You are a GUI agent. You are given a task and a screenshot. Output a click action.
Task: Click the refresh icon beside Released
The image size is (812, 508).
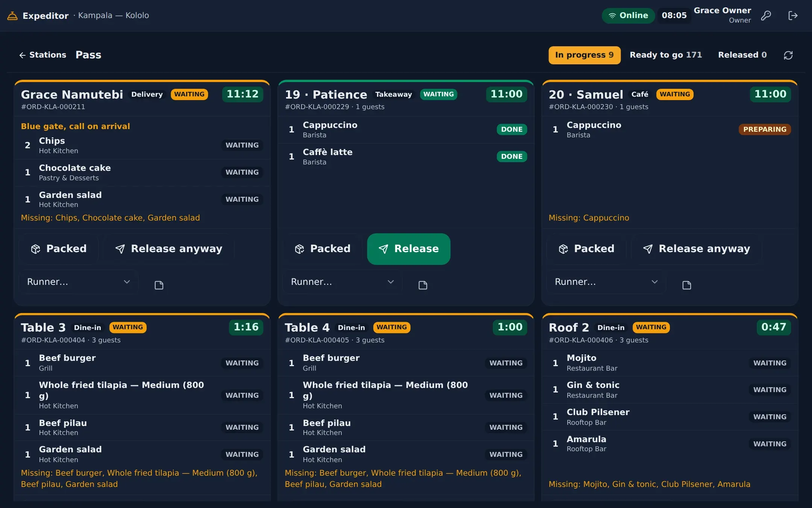788,55
